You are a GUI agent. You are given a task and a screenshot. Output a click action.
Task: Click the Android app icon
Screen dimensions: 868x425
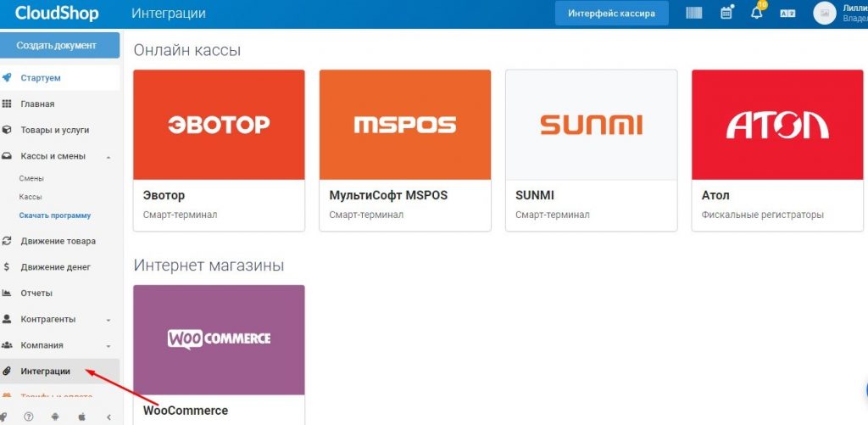55,417
